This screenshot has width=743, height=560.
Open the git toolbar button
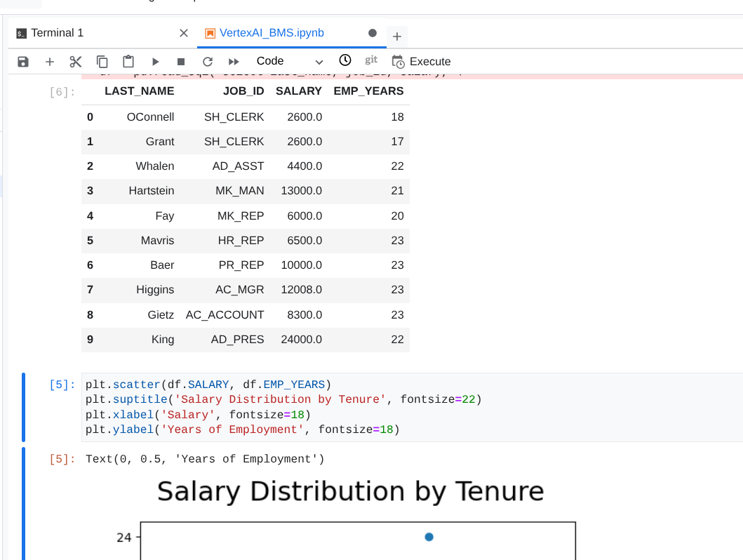(x=371, y=60)
